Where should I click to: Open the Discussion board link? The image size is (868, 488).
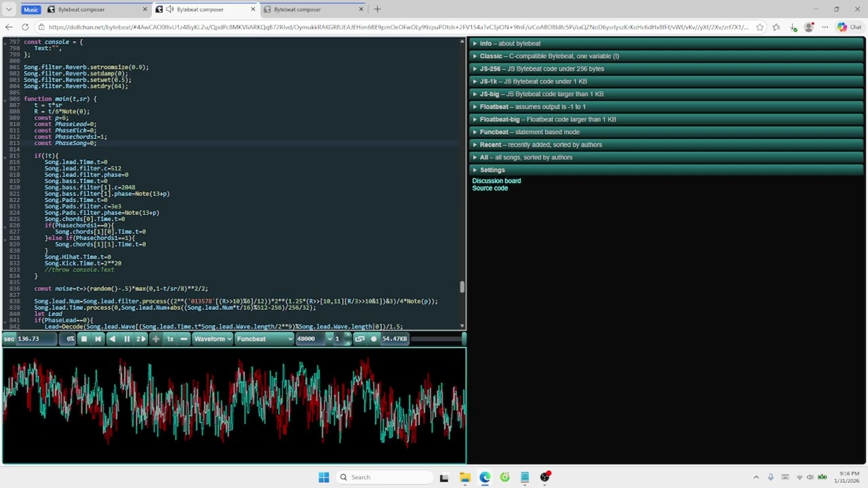click(x=496, y=181)
